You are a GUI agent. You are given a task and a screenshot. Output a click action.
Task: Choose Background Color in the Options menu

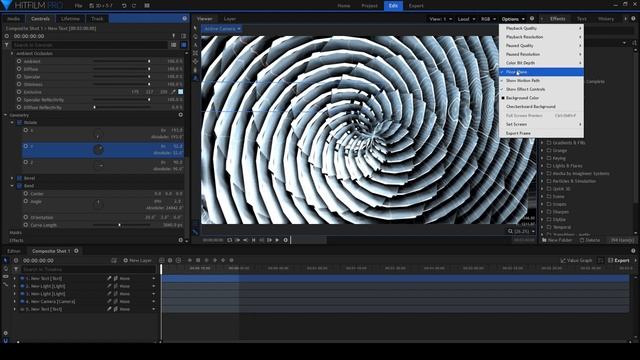coord(541,98)
